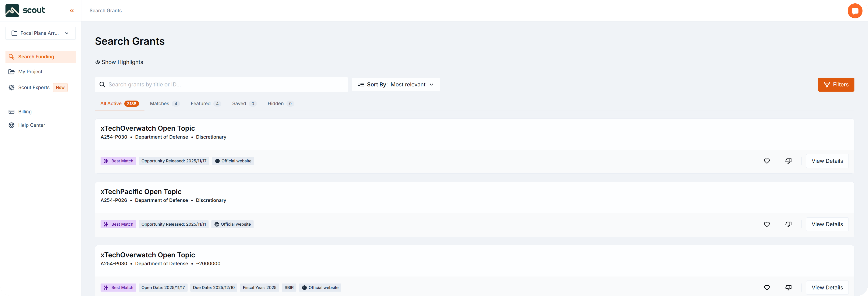Open Help Center in sidebar
Screen dimensions: 868x296
(31, 125)
